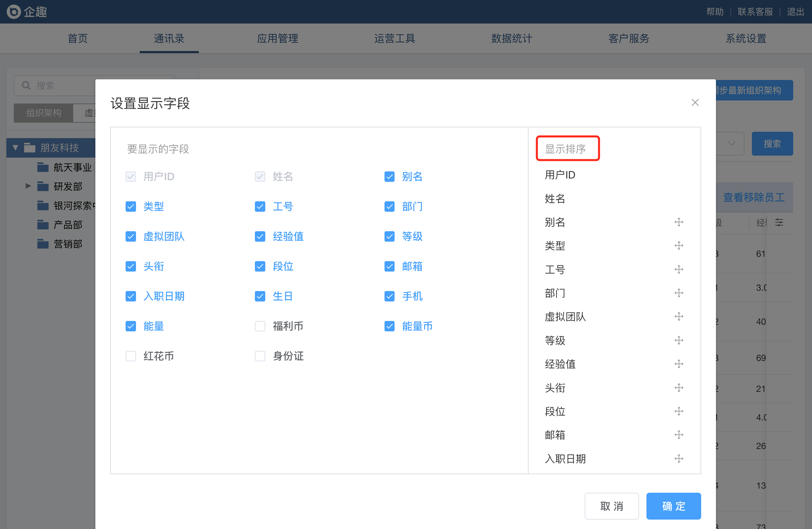Close the 设置显示字段 dialog with X

(695, 103)
